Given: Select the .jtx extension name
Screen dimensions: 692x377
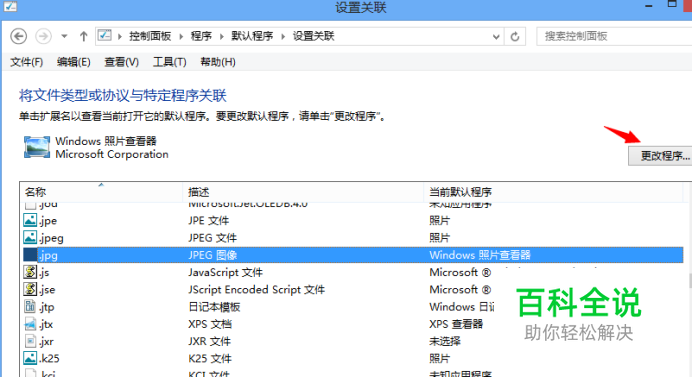Looking at the screenshot, I should pos(46,324).
